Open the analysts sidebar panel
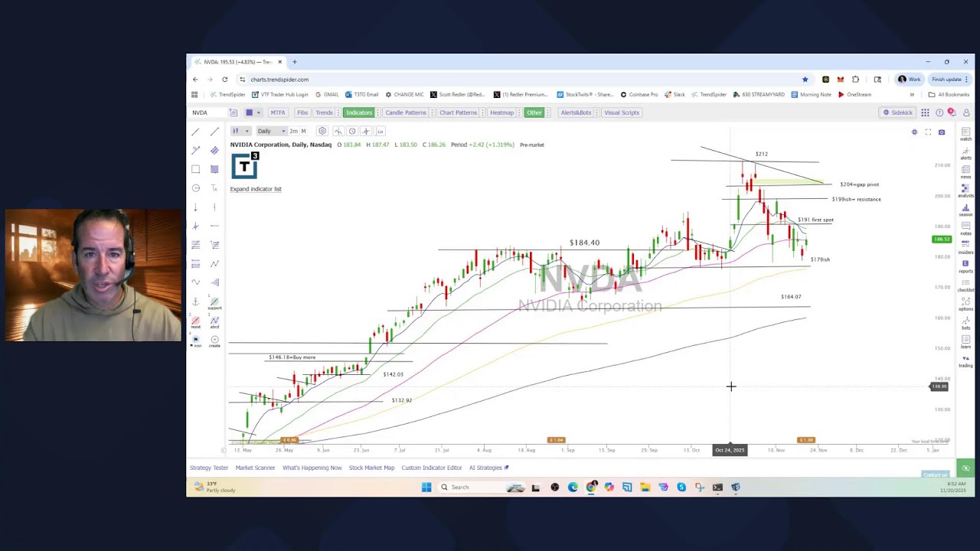 [x=965, y=191]
